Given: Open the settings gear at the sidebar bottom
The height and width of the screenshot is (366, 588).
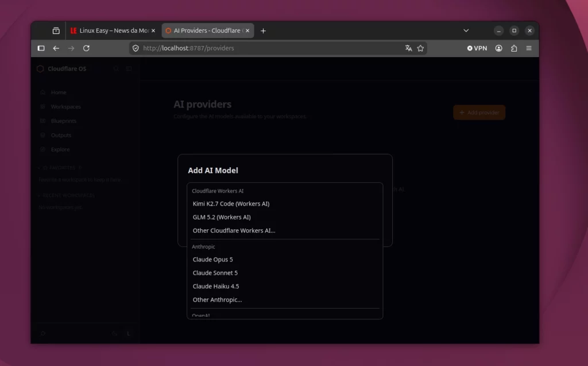Looking at the screenshot, I should click(x=42, y=333).
